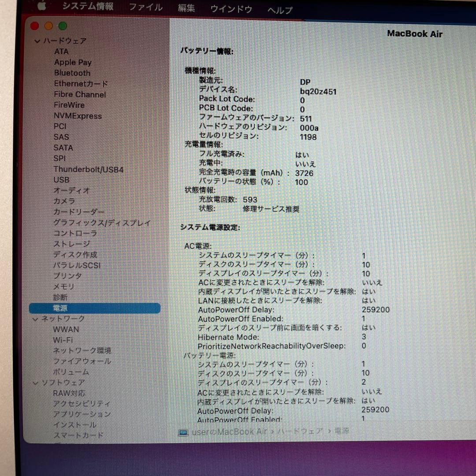The image size is (476, 476).
Task: Select カードリーダー in the sidebar
Action: [x=79, y=212]
